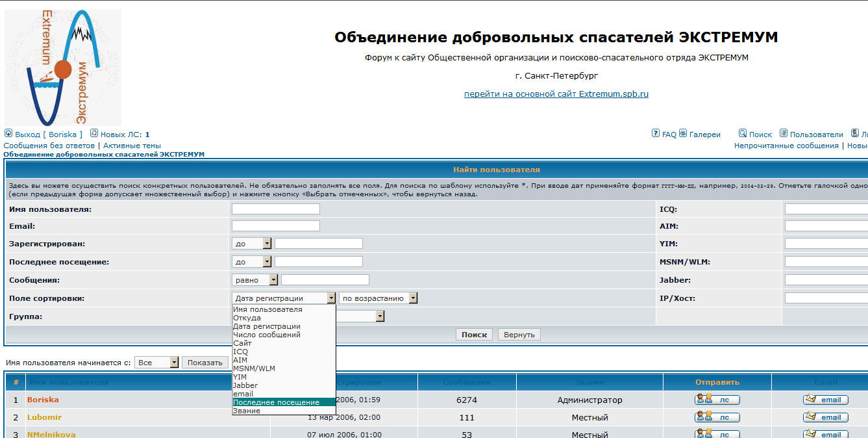
Task: Choose Число сообщений from the sort list
Action: 267,335
